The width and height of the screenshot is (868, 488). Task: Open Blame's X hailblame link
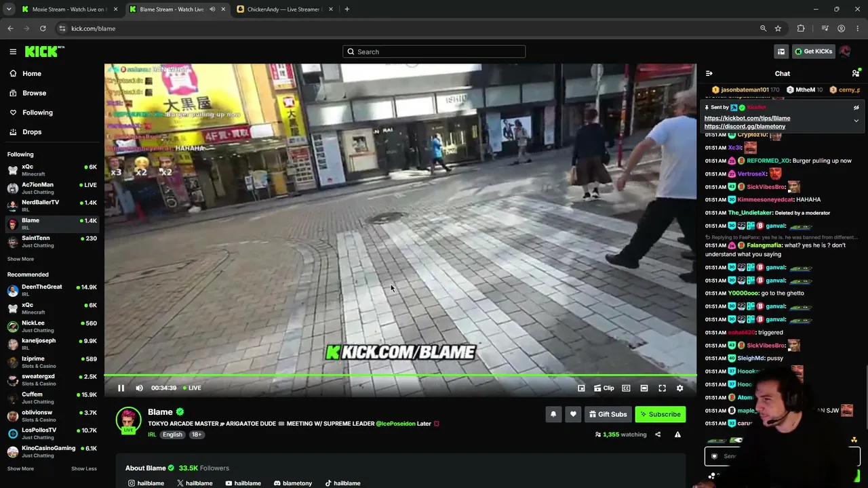[195, 483]
